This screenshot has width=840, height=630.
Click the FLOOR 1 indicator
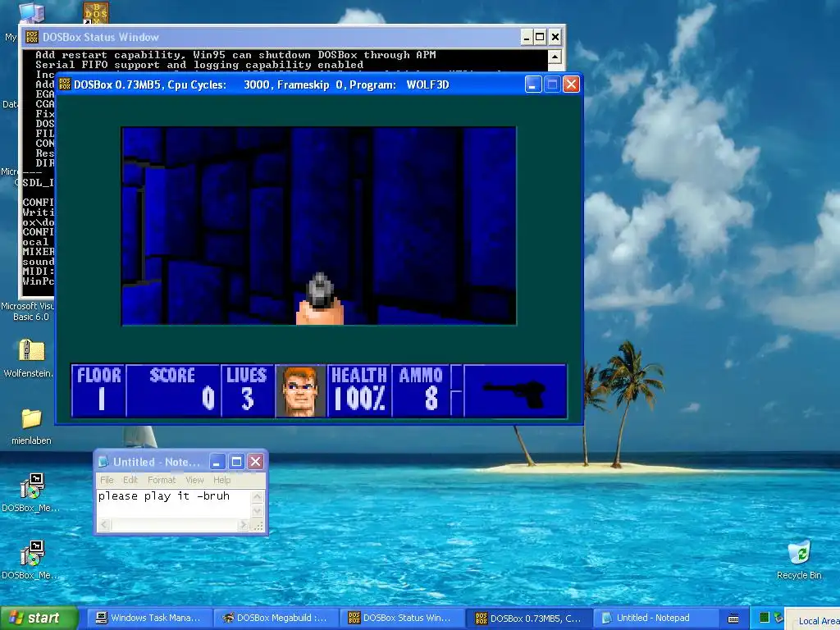[x=98, y=391]
